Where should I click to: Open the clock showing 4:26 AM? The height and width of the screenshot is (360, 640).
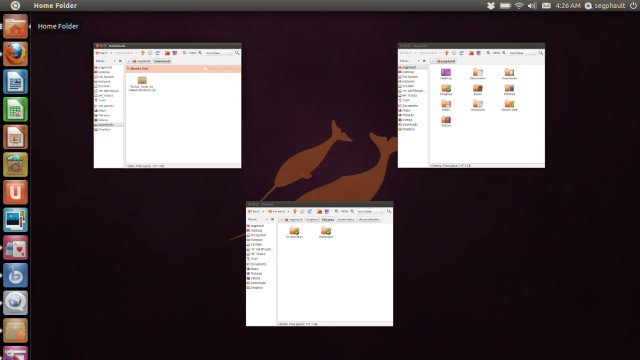pyautogui.click(x=568, y=6)
